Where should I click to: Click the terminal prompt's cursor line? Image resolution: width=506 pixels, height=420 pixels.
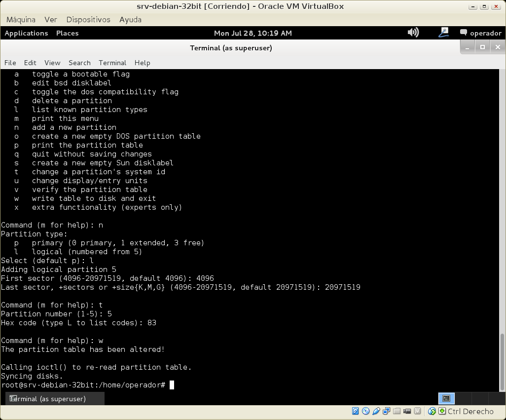[x=172, y=385]
